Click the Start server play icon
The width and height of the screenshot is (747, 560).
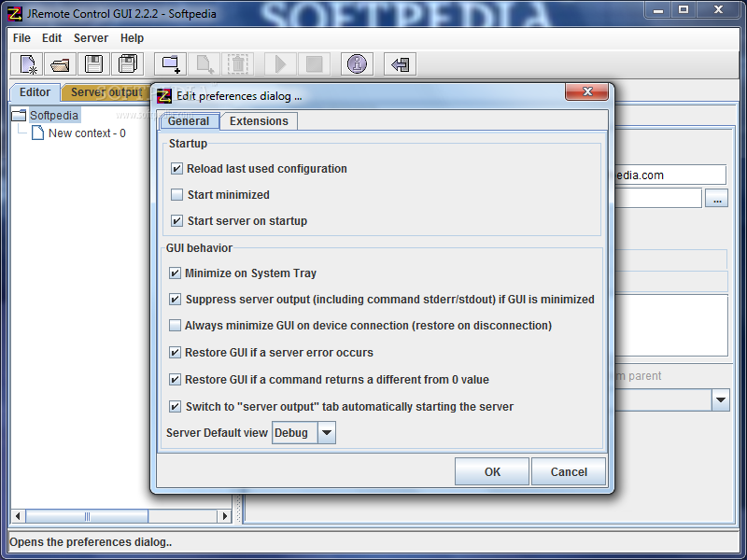tap(281, 63)
